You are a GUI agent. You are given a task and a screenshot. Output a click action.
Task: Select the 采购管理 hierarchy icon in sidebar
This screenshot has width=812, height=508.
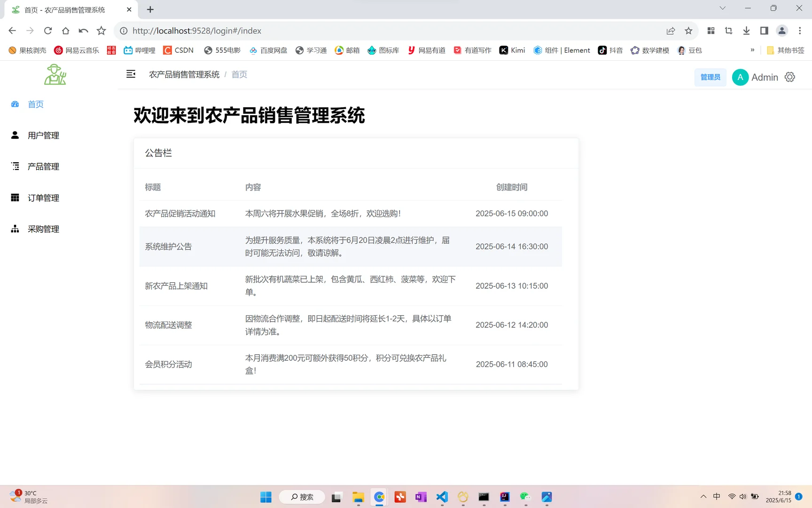[x=15, y=229]
